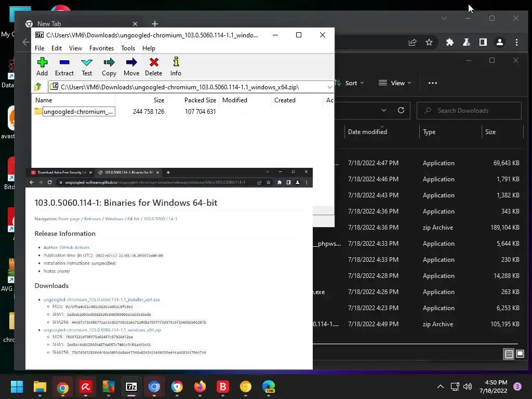The height and width of the screenshot is (399, 532).
Task: Open profile avatar in background Chrome toolbar
Action: point(500,42)
